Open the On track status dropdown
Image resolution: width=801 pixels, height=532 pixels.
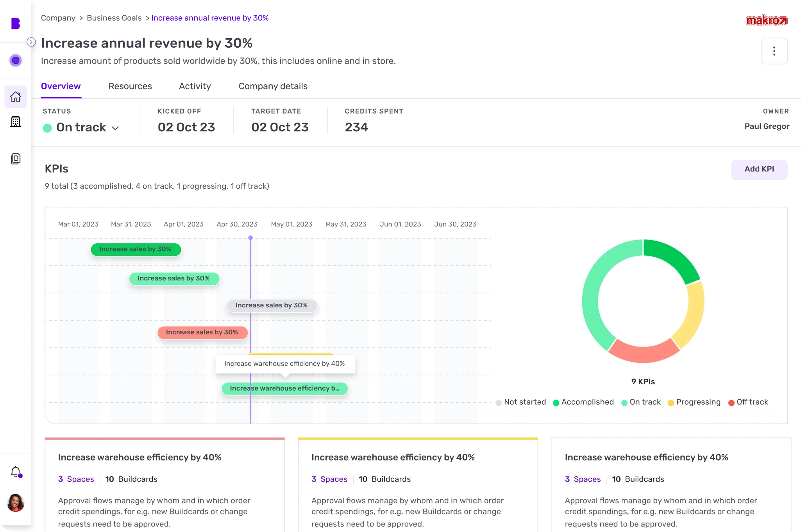click(81, 127)
